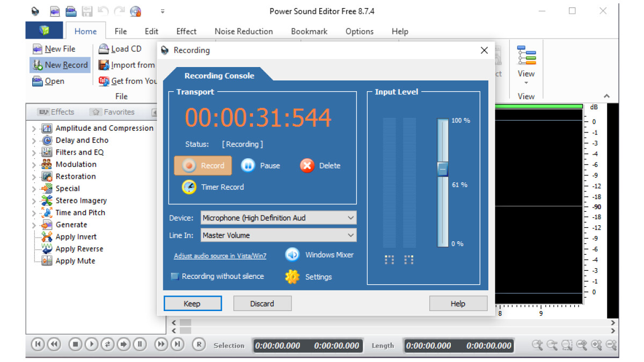Click the Stop playback button
This screenshot has width=644, height=362.
pos(76,344)
